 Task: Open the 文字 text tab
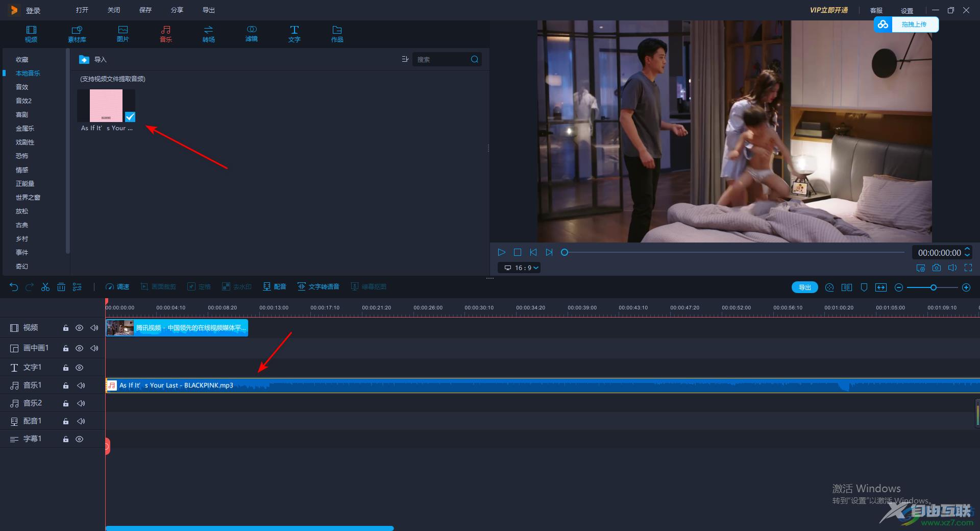click(295, 34)
